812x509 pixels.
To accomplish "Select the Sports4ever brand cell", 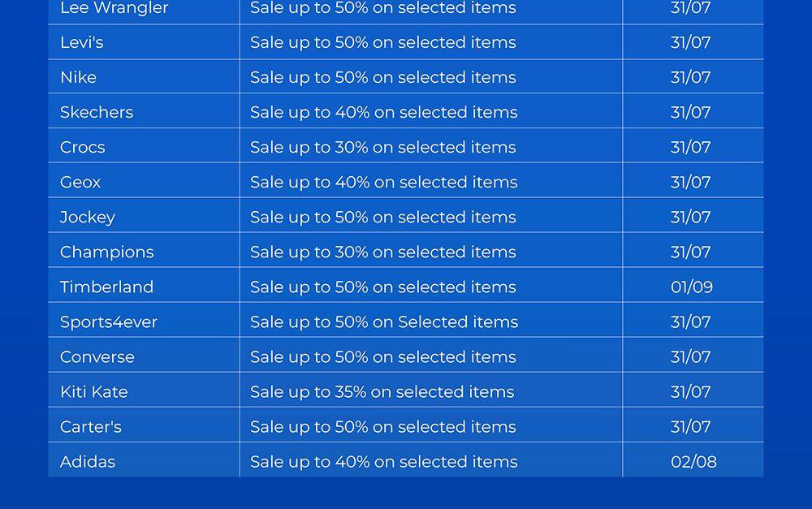I will point(109,321).
